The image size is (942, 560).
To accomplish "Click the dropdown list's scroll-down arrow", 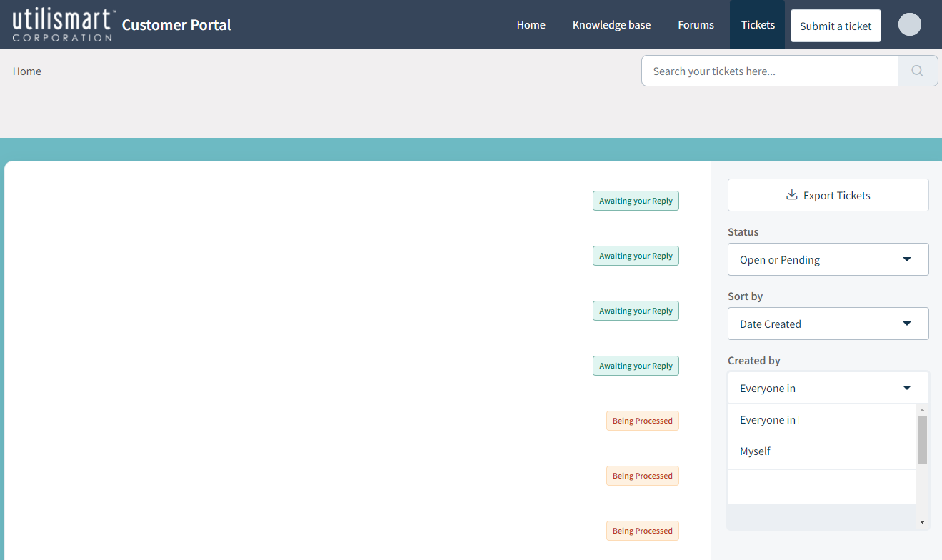I will 922,522.
